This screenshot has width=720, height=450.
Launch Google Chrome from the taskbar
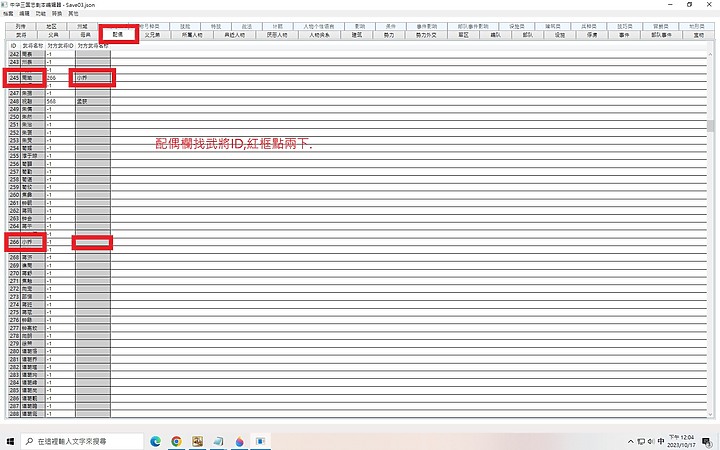click(176, 441)
